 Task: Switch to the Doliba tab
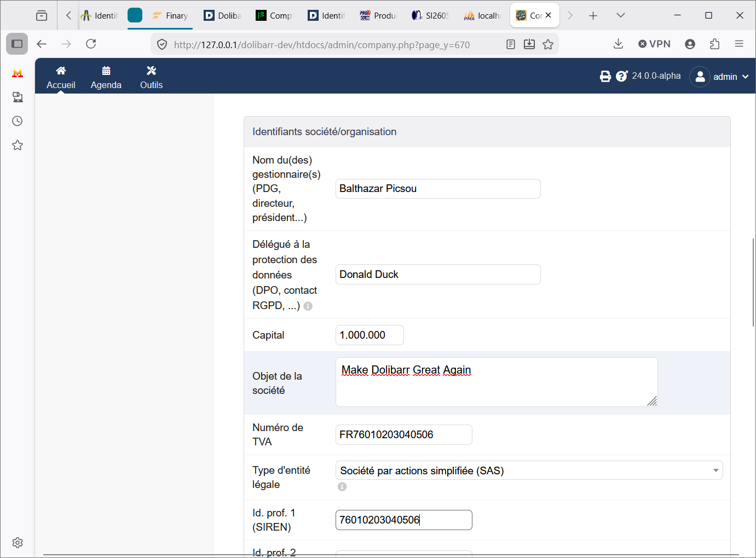(x=222, y=15)
